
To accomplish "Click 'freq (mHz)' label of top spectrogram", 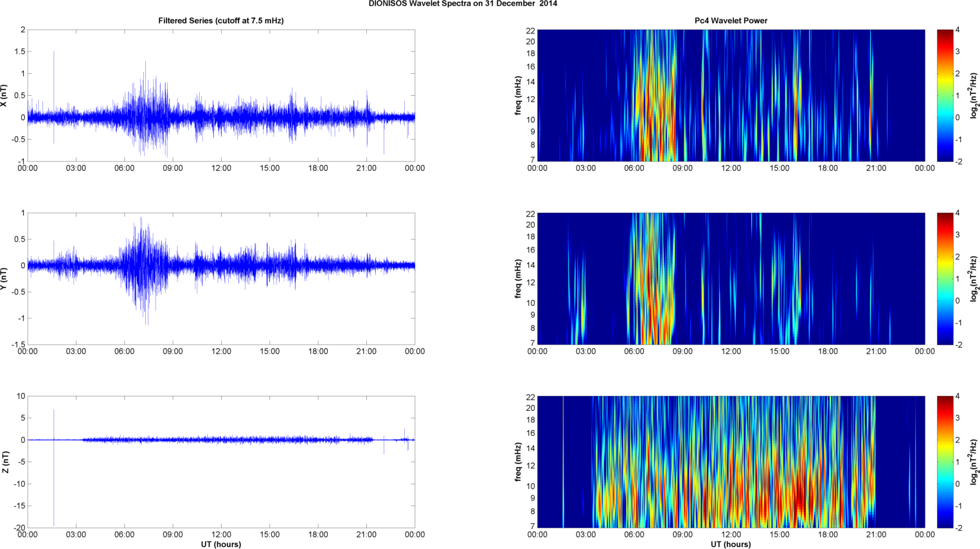I will pyautogui.click(x=518, y=96).
